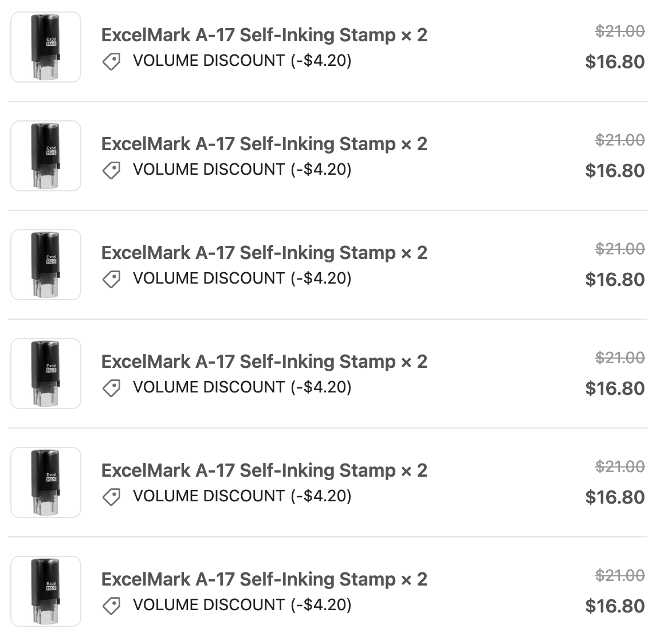Select the last ExcelMark A-17 product title
Viewport: 668px width, 644px height.
[x=265, y=579]
